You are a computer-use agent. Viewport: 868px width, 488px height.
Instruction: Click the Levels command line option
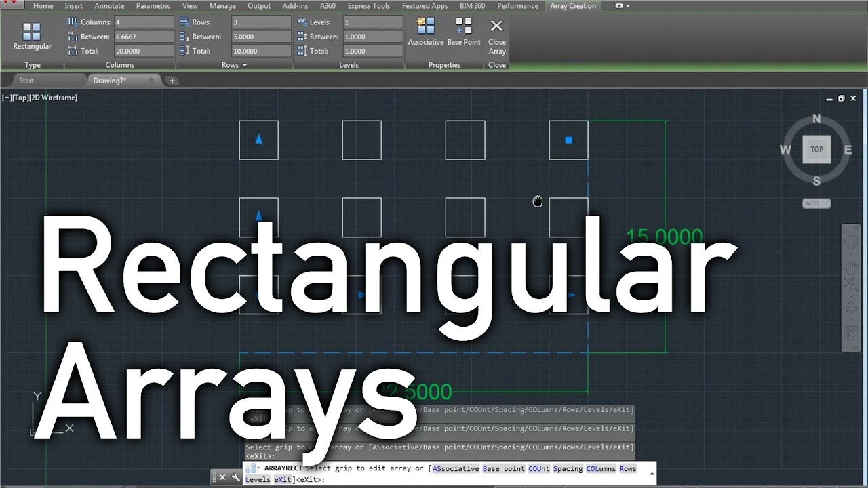pos(258,479)
